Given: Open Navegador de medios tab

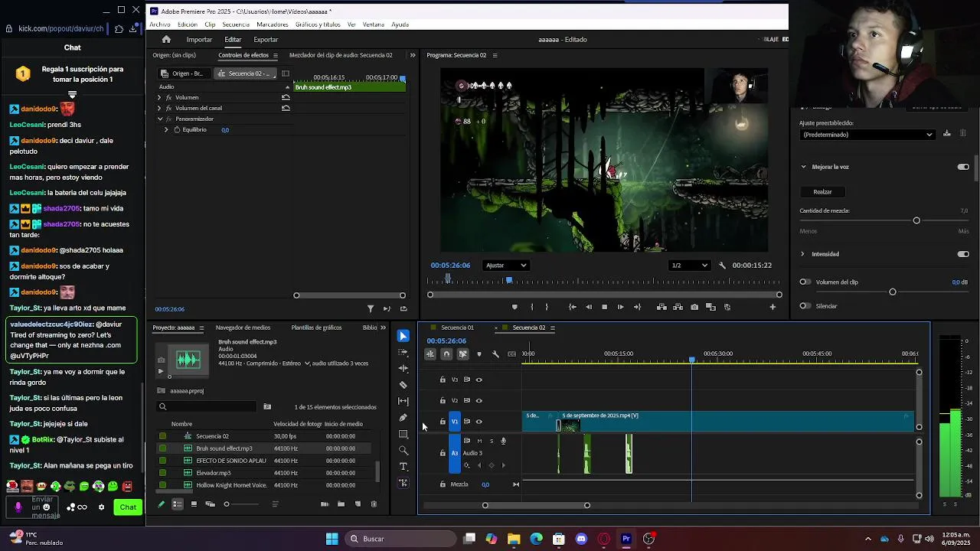Looking at the screenshot, I should click(243, 328).
